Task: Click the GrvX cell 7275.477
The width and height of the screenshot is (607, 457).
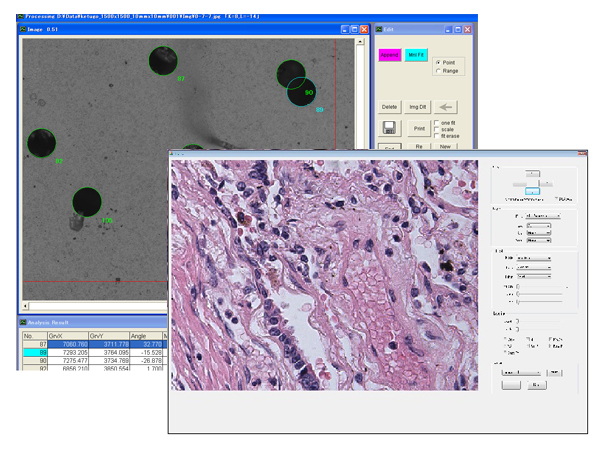Action: click(68, 361)
